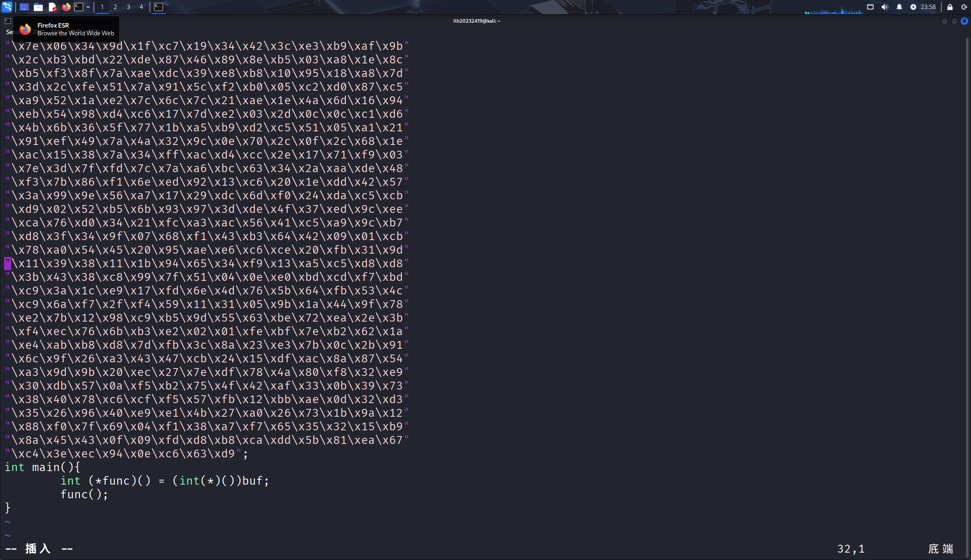Viewport: 971px width, 560px height.
Task: Open the power manager tray icon
Action: (x=913, y=7)
